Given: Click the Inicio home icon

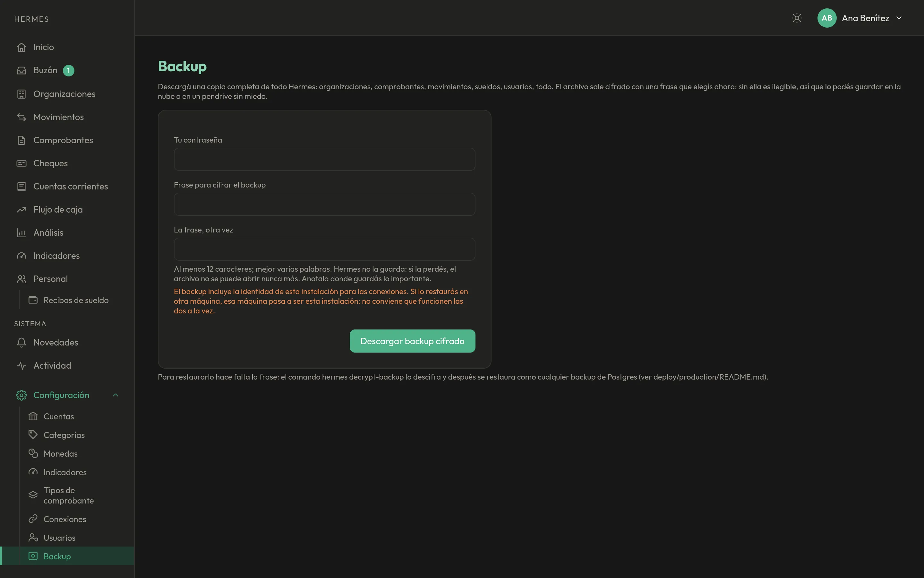Looking at the screenshot, I should point(21,47).
